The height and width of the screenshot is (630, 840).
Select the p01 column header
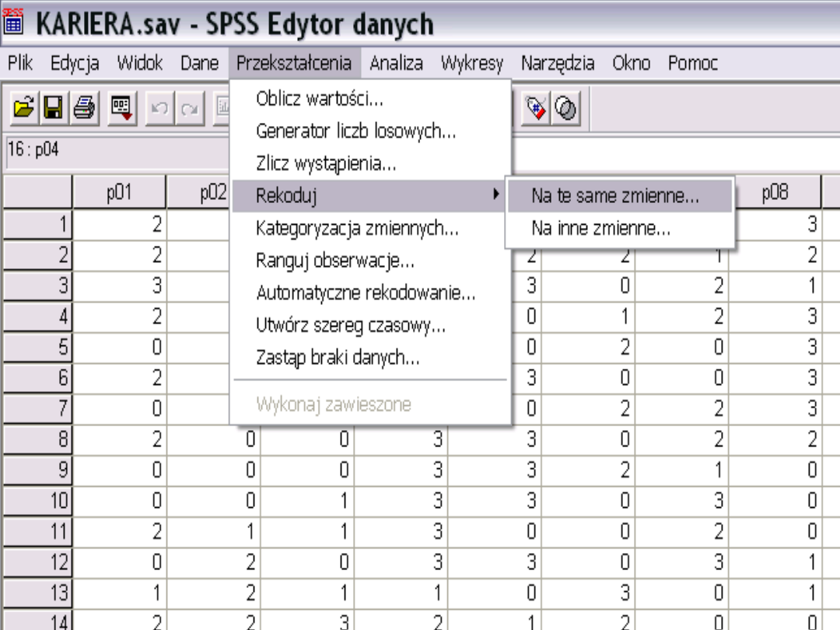[120, 193]
